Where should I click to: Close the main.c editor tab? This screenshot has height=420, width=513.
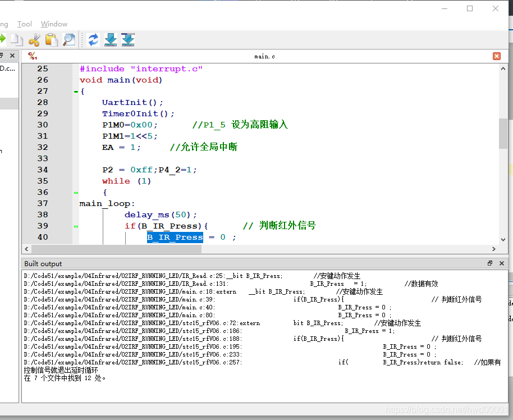pos(497,56)
